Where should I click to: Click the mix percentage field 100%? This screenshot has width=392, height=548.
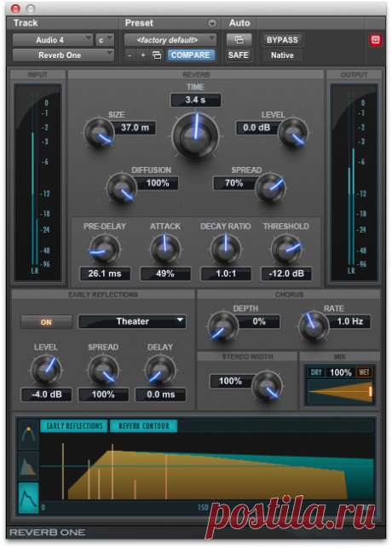[340, 372]
